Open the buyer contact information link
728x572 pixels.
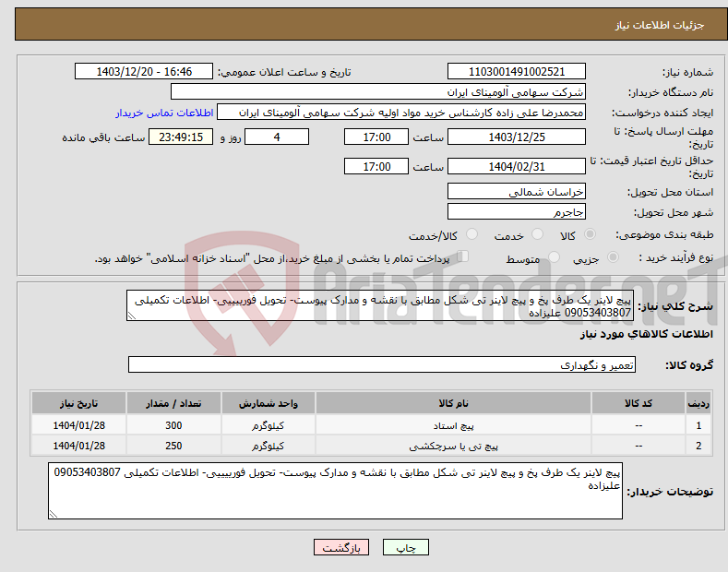[x=164, y=113]
